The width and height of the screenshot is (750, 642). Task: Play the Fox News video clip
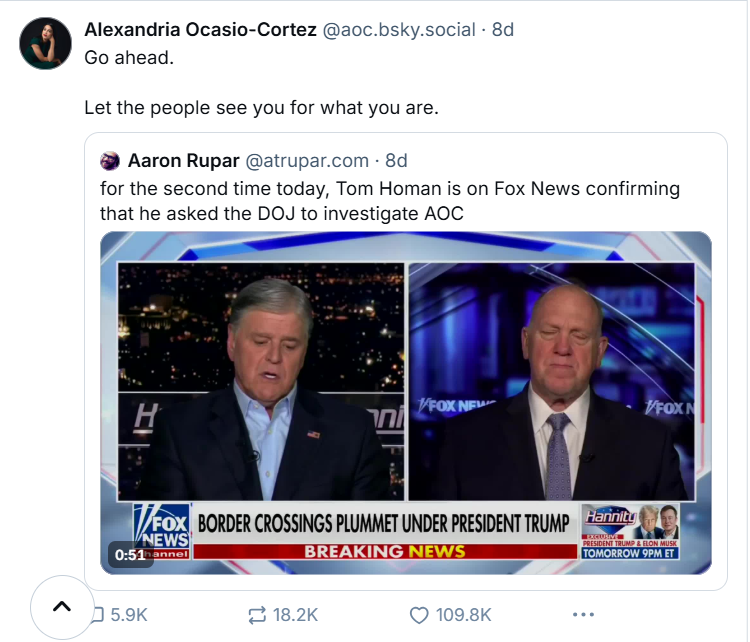406,403
